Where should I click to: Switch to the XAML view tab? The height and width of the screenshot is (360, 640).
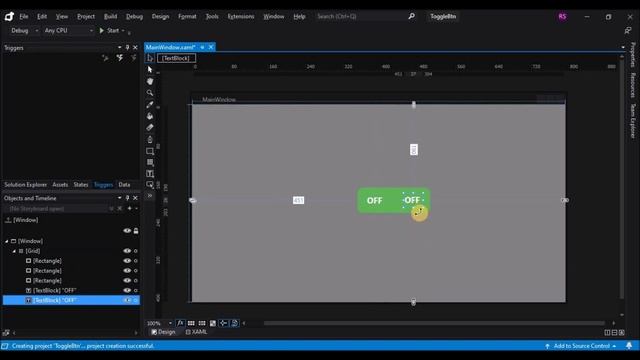[196, 332]
